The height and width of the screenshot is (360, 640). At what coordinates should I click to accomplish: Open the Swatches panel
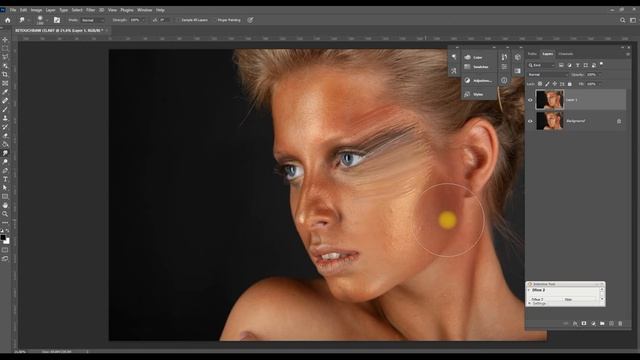476,67
